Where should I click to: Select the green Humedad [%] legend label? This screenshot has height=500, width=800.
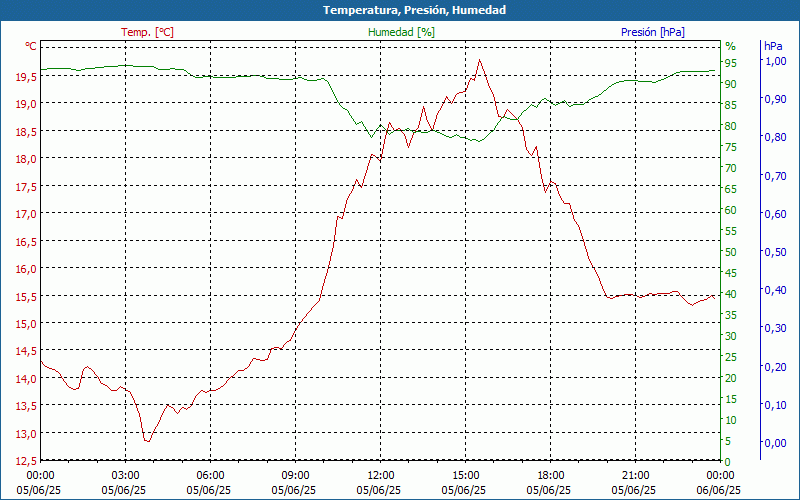pyautogui.click(x=402, y=32)
